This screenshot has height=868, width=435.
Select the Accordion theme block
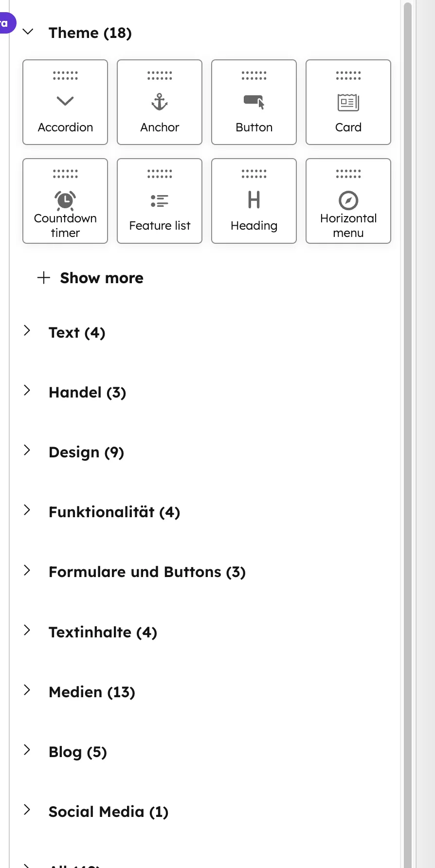[x=65, y=102]
